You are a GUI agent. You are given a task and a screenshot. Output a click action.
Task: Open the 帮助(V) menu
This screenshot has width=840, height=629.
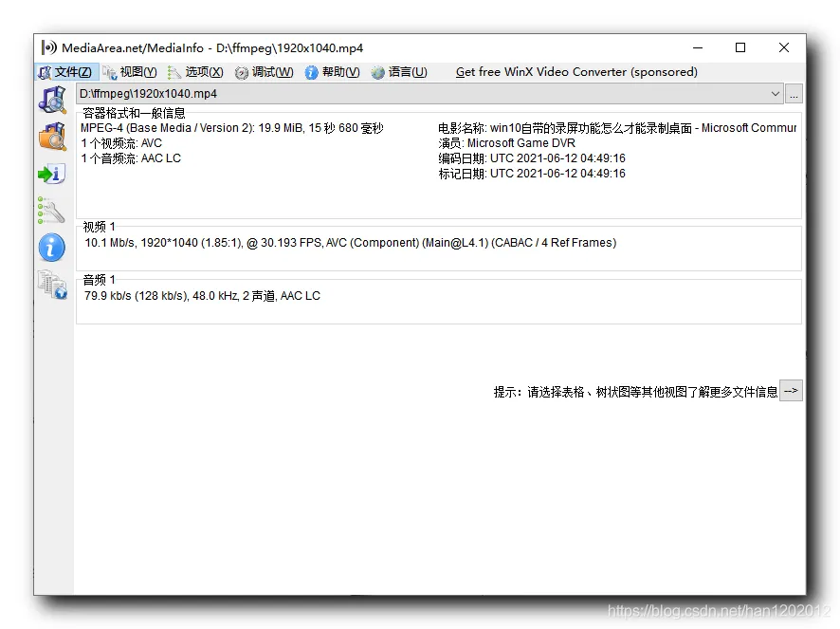(333, 72)
